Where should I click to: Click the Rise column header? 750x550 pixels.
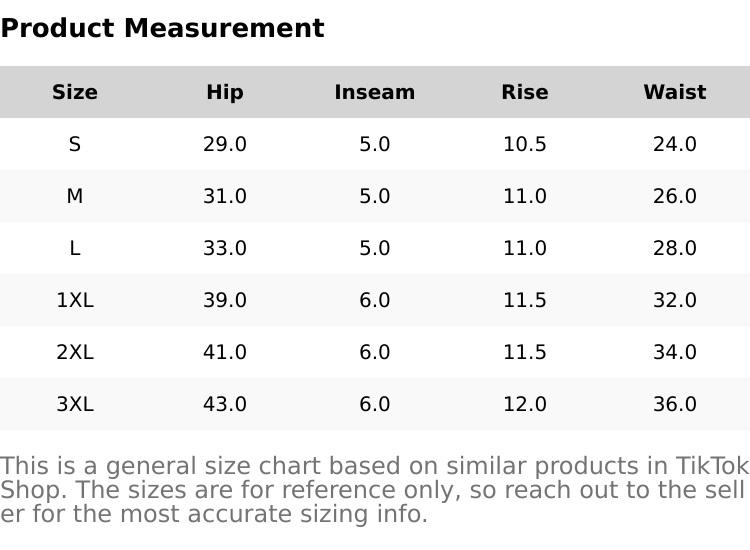click(525, 92)
